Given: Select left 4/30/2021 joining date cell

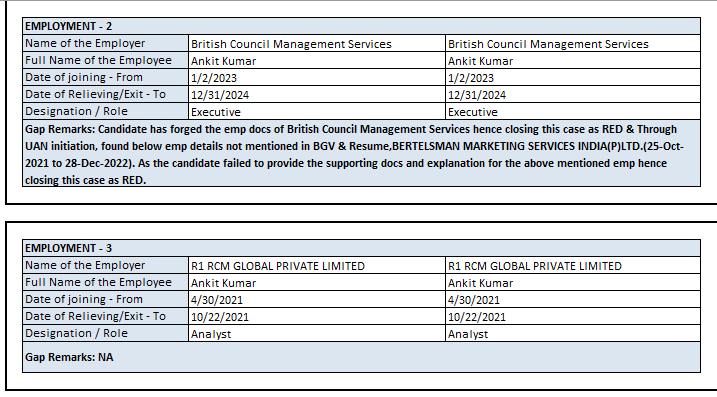Looking at the screenshot, I should (316, 299).
